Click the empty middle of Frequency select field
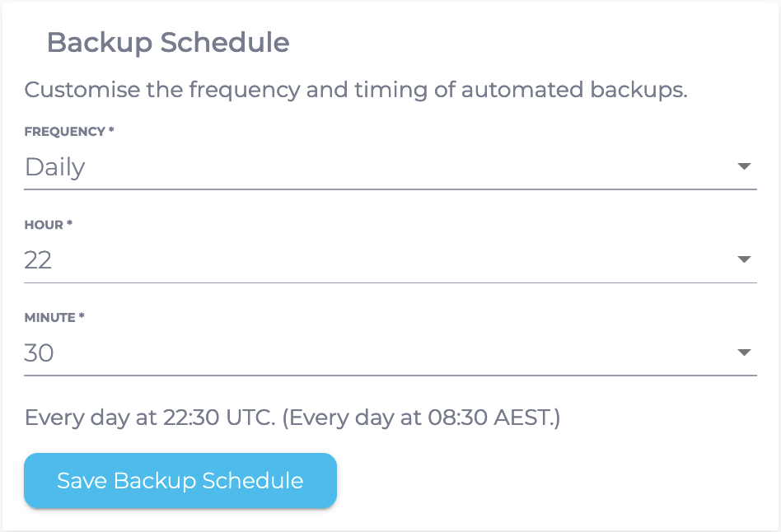The height and width of the screenshot is (532, 781). (387, 167)
